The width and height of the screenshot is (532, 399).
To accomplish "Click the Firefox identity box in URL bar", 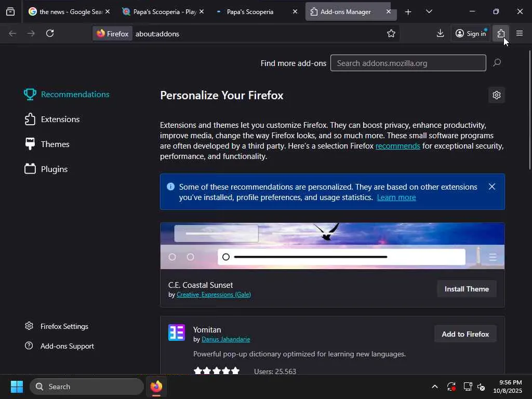I will [112, 34].
